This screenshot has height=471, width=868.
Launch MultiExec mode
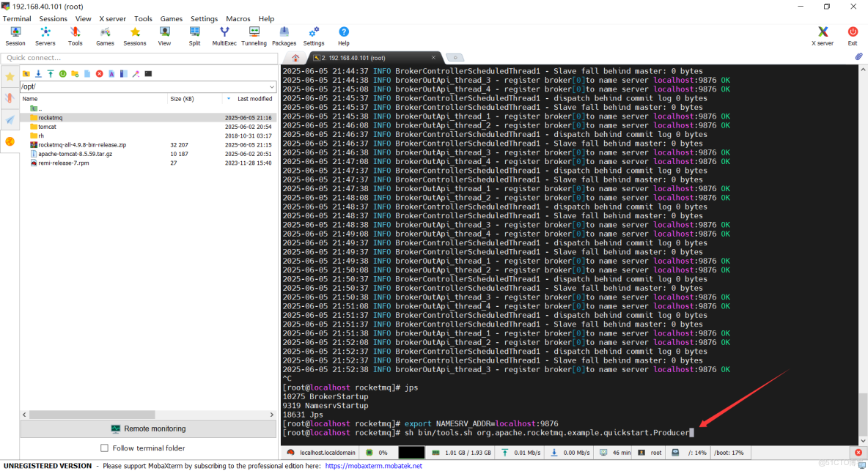point(224,34)
